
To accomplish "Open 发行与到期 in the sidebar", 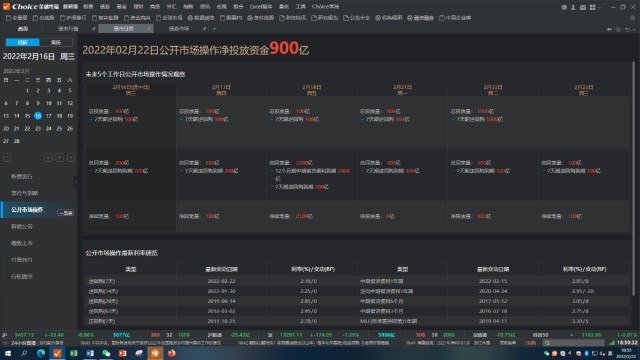I will [x=24, y=193].
